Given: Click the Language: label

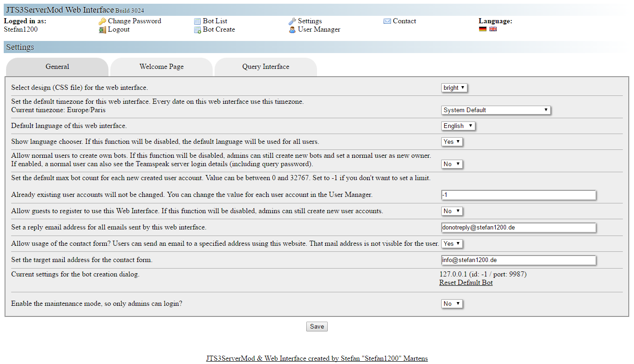Looking at the screenshot, I should 495,21.
